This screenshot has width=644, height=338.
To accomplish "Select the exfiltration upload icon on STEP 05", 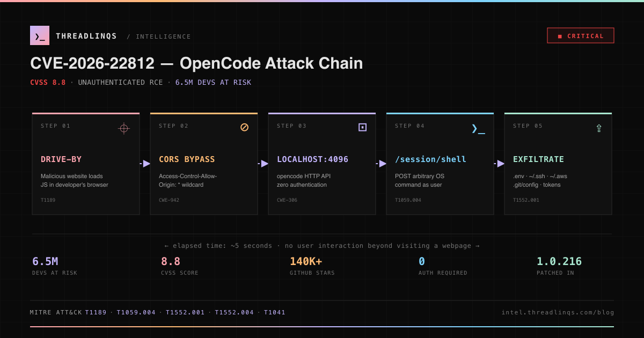I will (x=598, y=128).
